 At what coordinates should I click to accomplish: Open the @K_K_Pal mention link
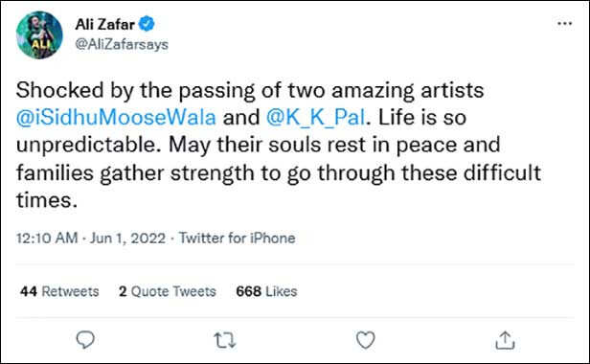pos(315,118)
